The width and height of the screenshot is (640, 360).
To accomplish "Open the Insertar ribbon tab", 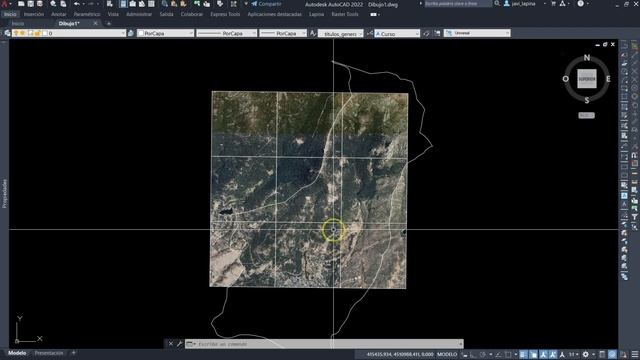I will pos(34,14).
